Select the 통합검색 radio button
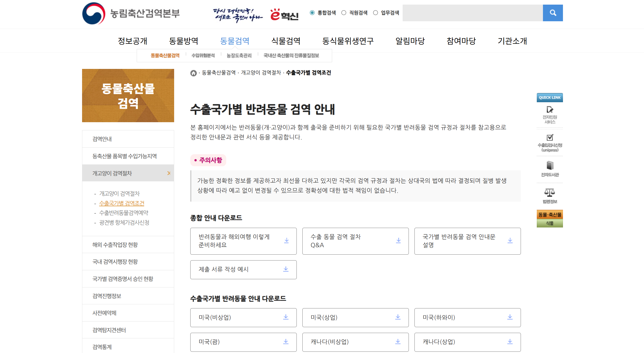This screenshot has width=644, height=353. [x=312, y=13]
